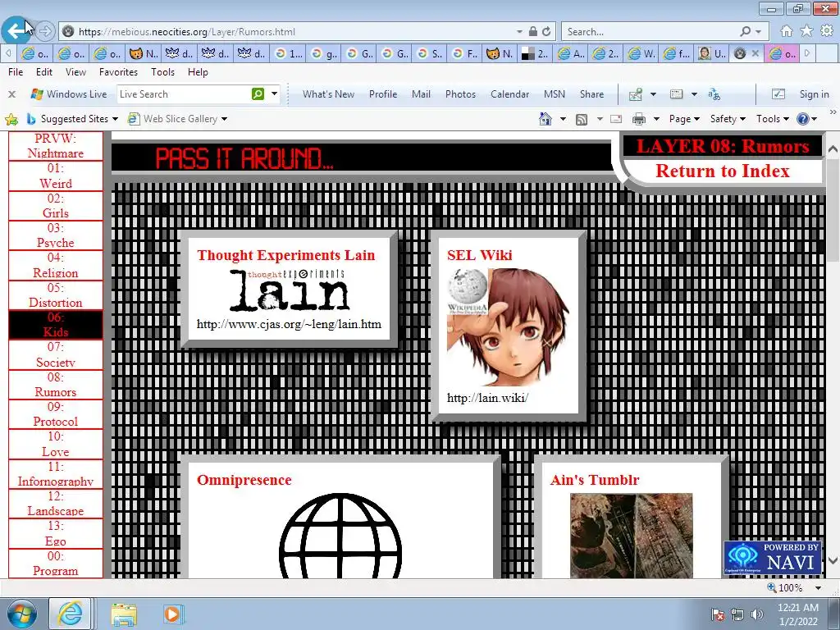Click the Powered by NAVI badge
This screenshot has height=630, width=840.
(773, 558)
